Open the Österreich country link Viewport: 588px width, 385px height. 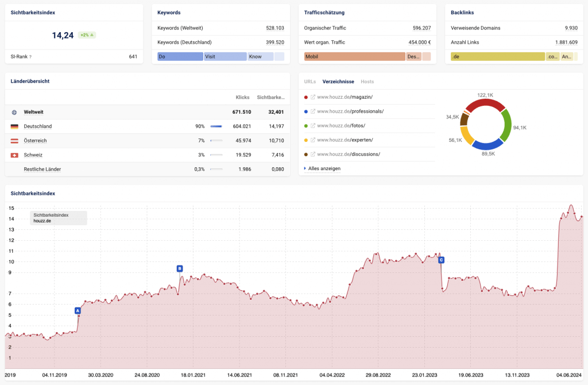pyautogui.click(x=36, y=141)
